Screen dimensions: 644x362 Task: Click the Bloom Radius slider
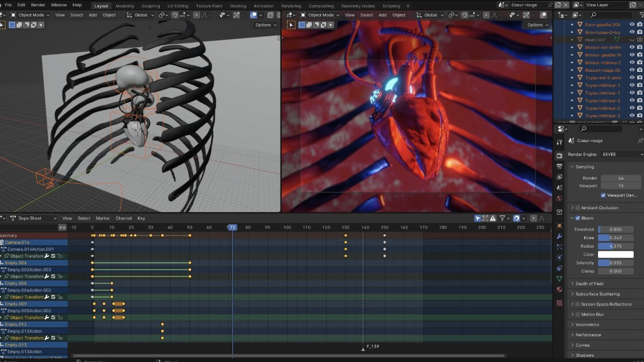click(x=616, y=247)
